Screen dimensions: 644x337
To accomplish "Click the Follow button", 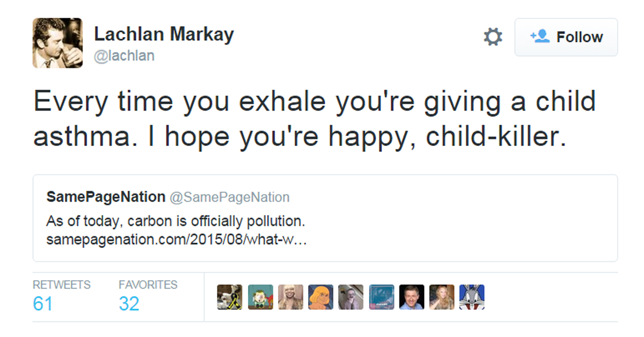I will click(566, 36).
